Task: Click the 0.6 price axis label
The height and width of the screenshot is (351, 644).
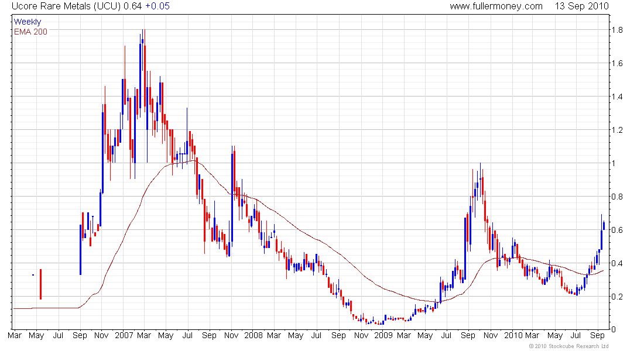Action: point(617,230)
